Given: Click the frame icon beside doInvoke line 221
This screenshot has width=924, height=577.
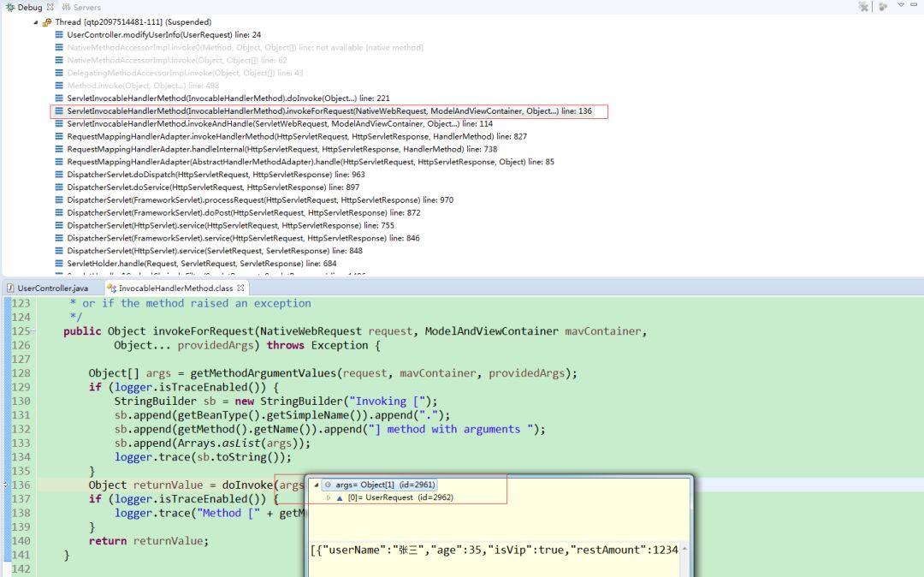Looking at the screenshot, I should click(59, 98).
